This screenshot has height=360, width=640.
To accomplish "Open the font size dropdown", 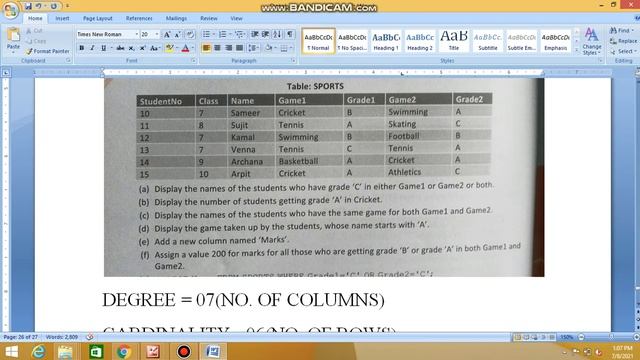I will click(x=157, y=35).
